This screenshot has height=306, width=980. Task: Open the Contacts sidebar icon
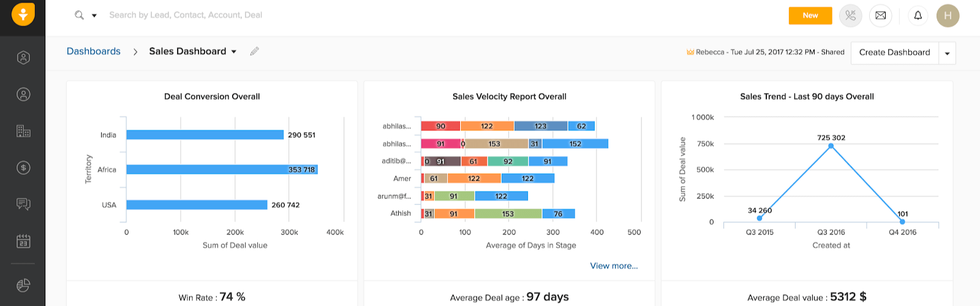(23, 94)
